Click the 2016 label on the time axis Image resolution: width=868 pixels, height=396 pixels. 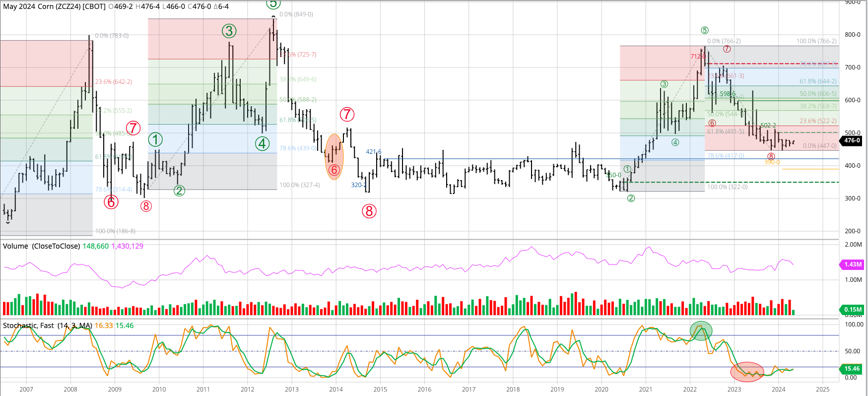424,390
